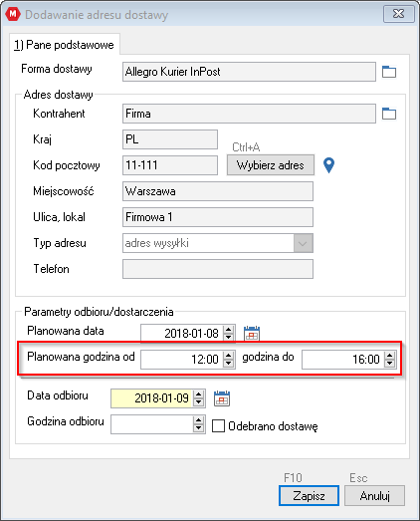Increase godzina do using up arrow
The width and height of the screenshot is (420, 521).
[390, 356]
